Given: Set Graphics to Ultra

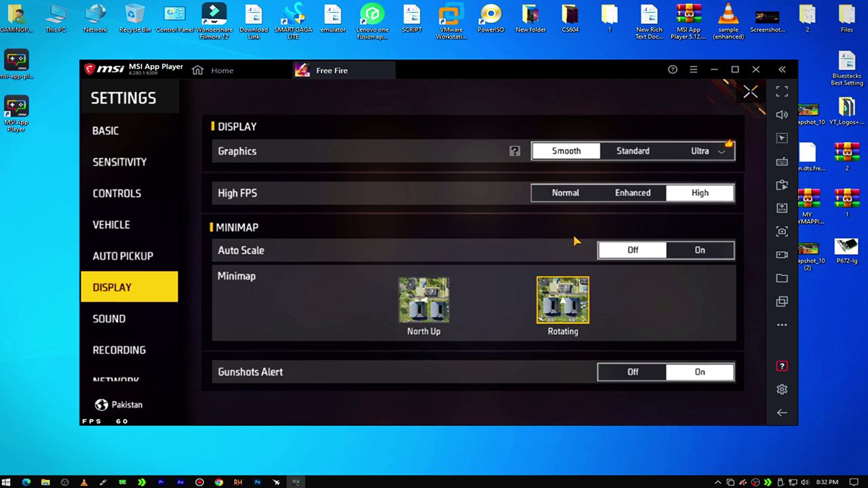Looking at the screenshot, I should click(700, 151).
